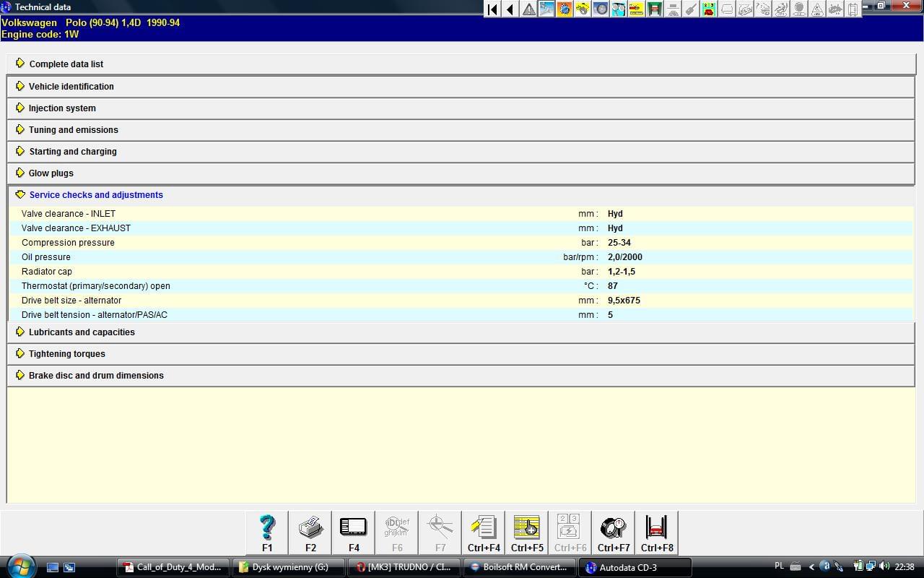Viewport: 924px width, 578px height.
Task: Open the green 2-3 red phone toolbar icon
Action: coord(709,9)
